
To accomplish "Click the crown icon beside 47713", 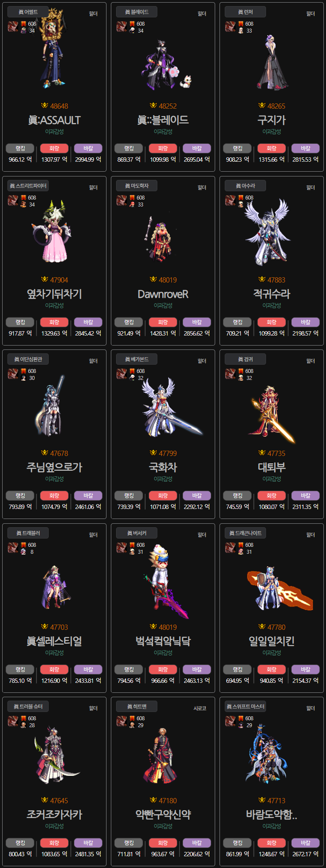I will pos(262,800).
